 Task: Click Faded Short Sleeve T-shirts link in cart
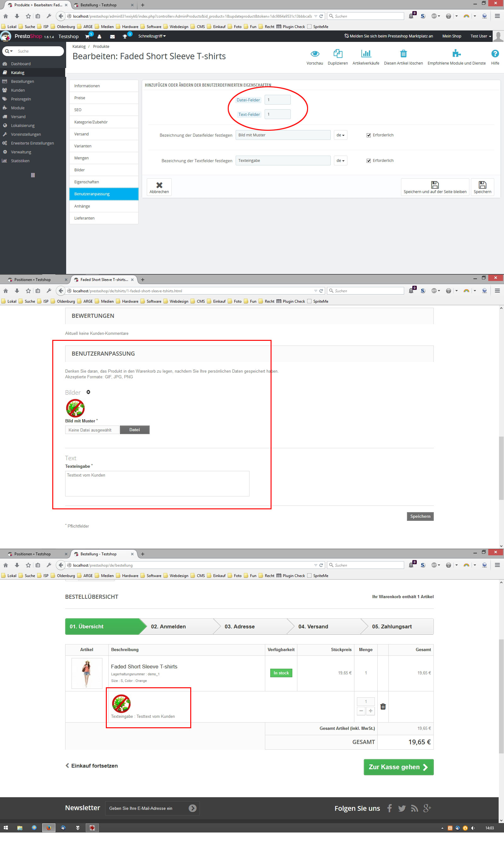[x=144, y=667]
